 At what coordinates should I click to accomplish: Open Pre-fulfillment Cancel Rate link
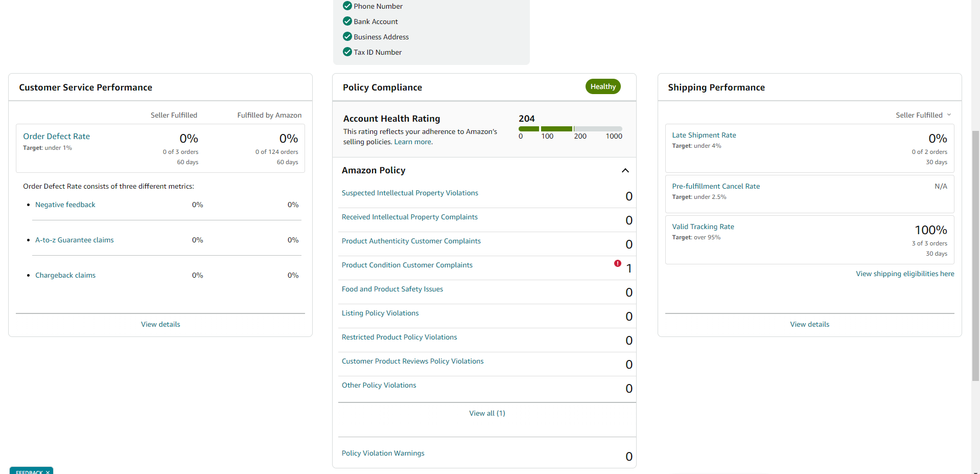point(716,186)
